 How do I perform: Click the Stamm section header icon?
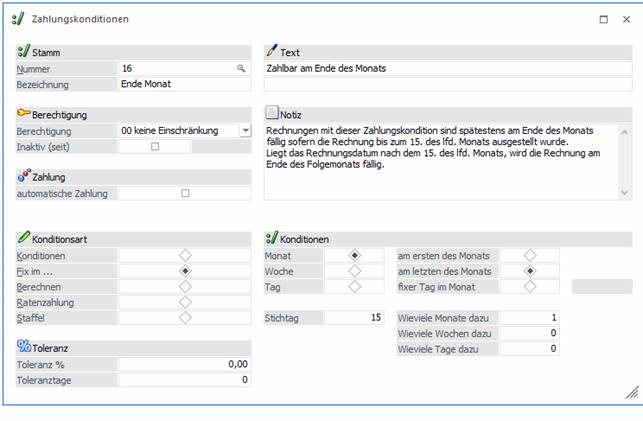tap(23, 52)
